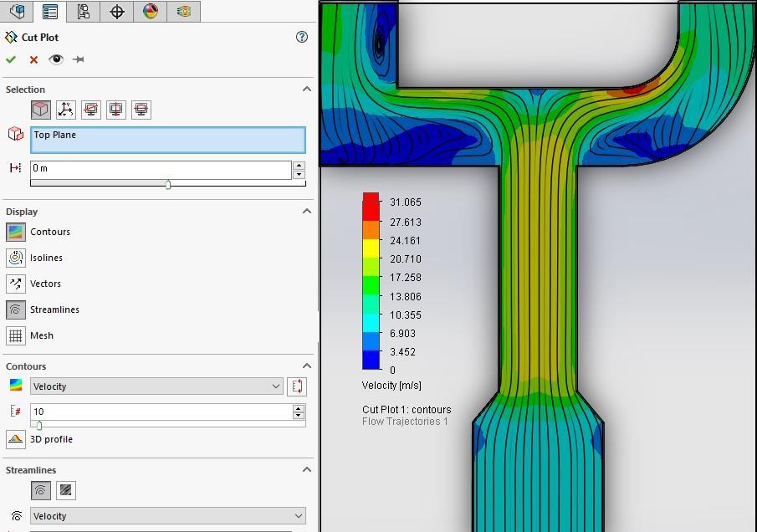
Task: Click the yellow band of the velocity legend
Action: pos(371,248)
